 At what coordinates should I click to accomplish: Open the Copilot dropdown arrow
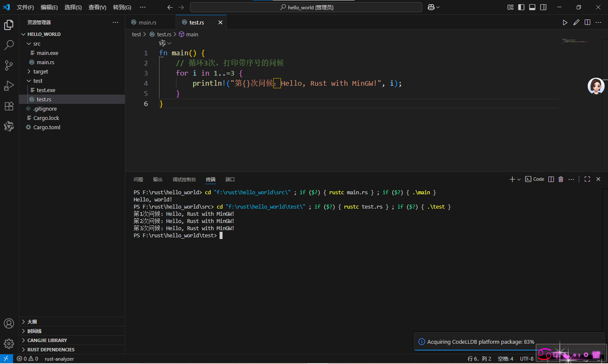click(x=438, y=7)
